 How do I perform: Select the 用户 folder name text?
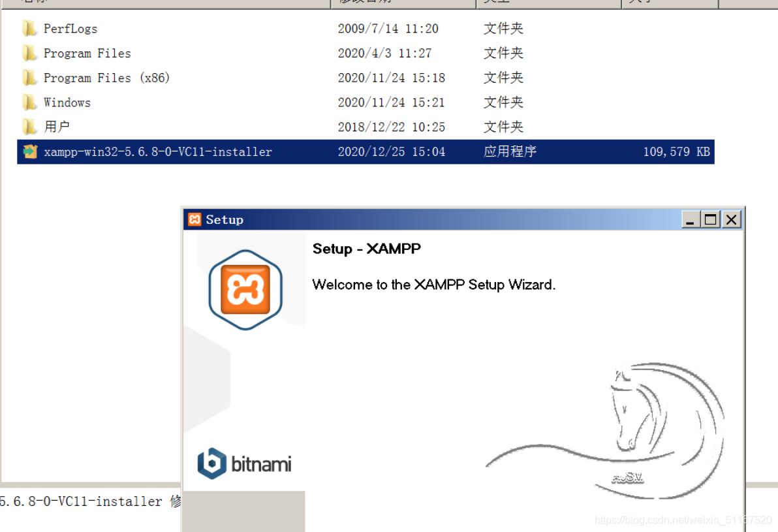tap(57, 127)
